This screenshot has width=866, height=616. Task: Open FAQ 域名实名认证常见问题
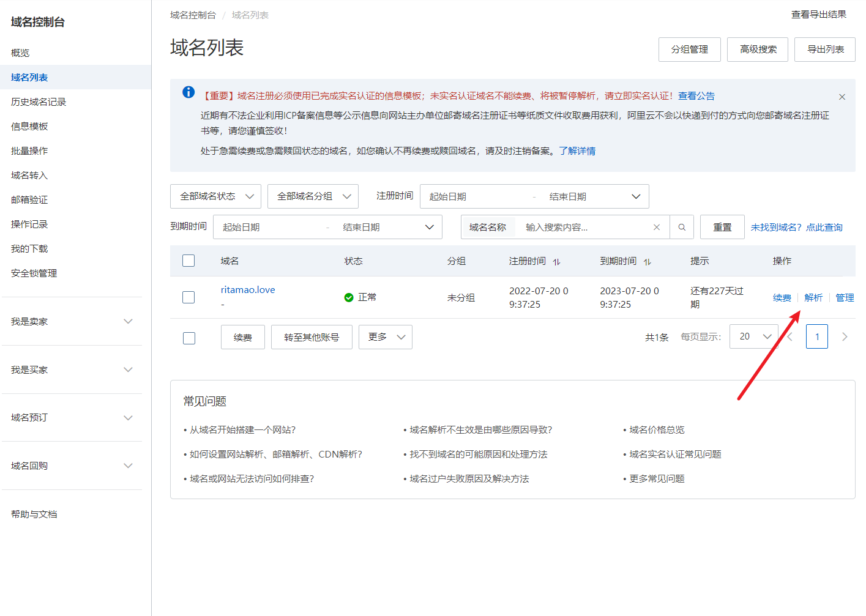676,455
